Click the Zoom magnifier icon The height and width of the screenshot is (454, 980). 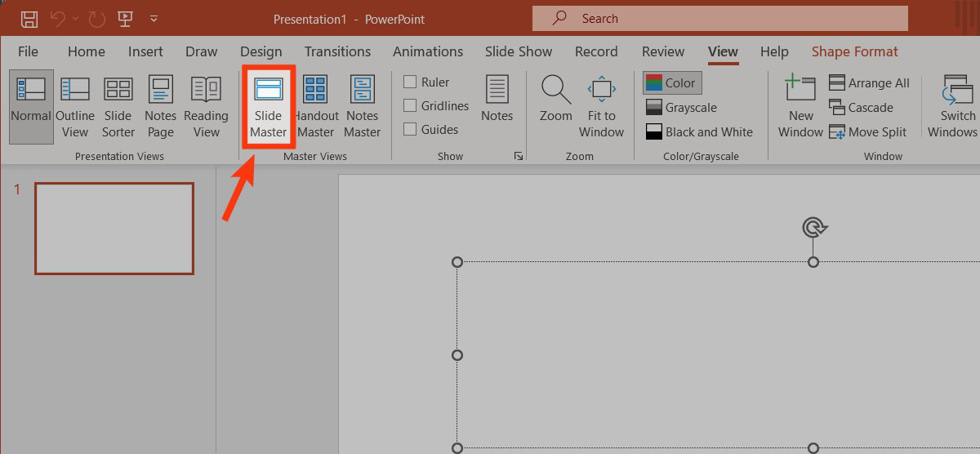pos(555,90)
